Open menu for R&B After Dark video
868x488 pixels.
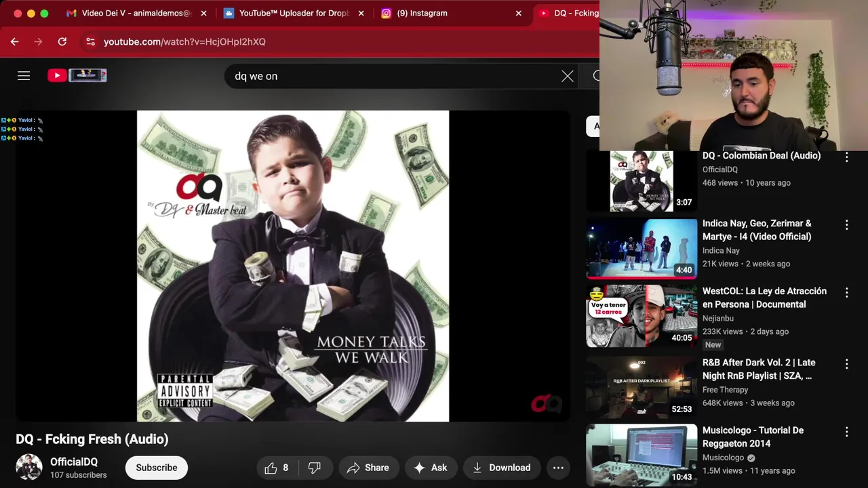(846, 364)
